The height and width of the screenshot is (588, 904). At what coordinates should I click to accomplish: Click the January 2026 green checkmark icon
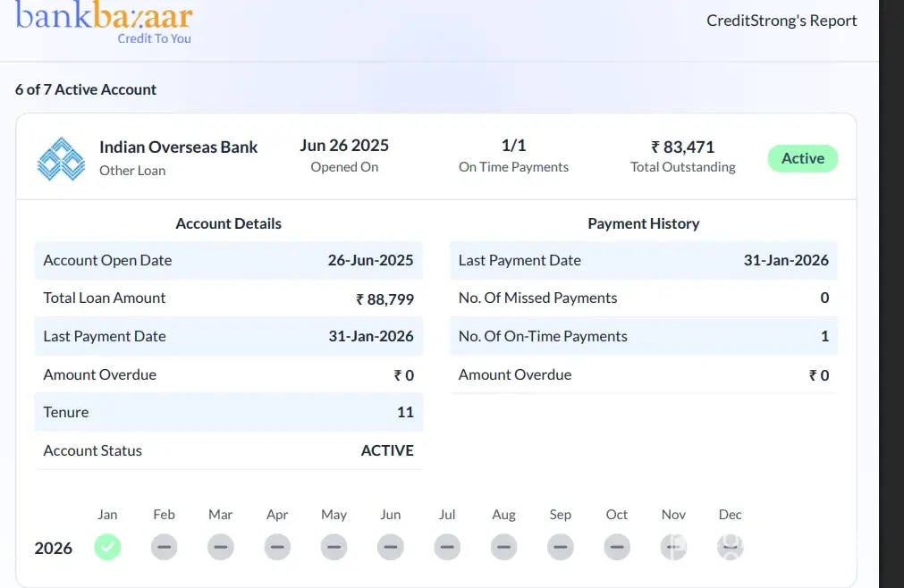(107, 547)
